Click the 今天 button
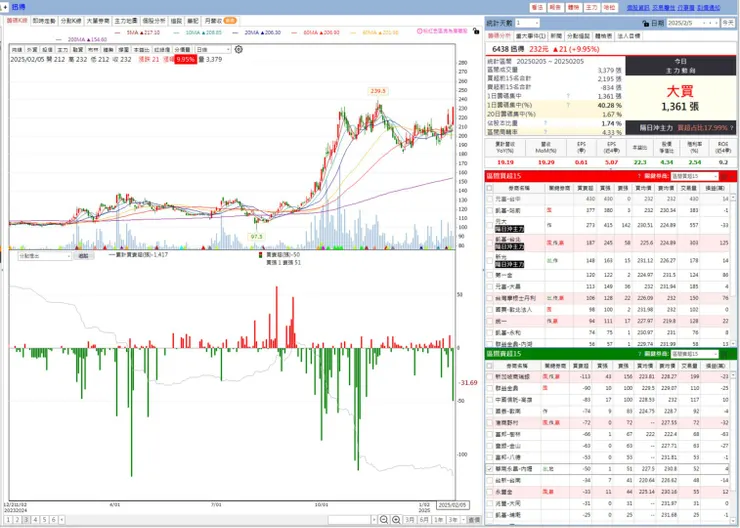Screen dimensions: 740x528 728,23
